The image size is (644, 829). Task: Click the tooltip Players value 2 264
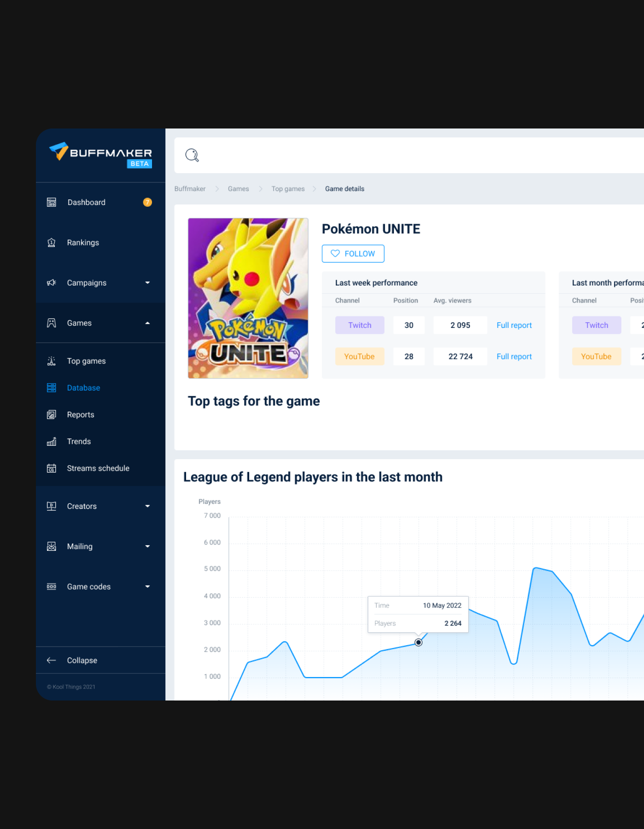click(x=453, y=623)
